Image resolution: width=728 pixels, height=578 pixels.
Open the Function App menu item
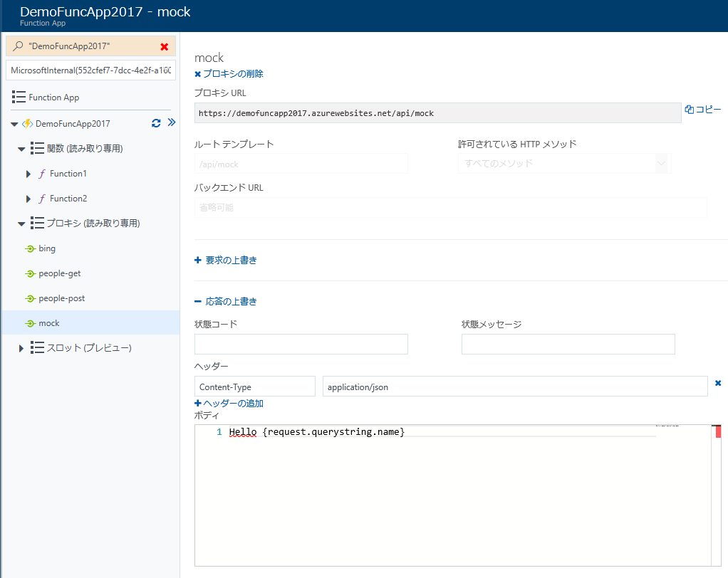[x=54, y=97]
